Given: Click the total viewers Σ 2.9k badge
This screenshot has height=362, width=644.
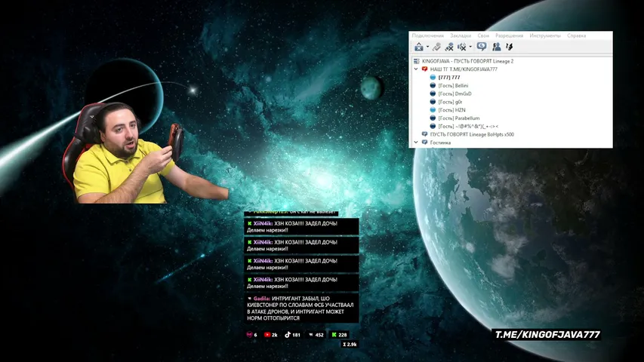Looking at the screenshot, I should 350,345.
